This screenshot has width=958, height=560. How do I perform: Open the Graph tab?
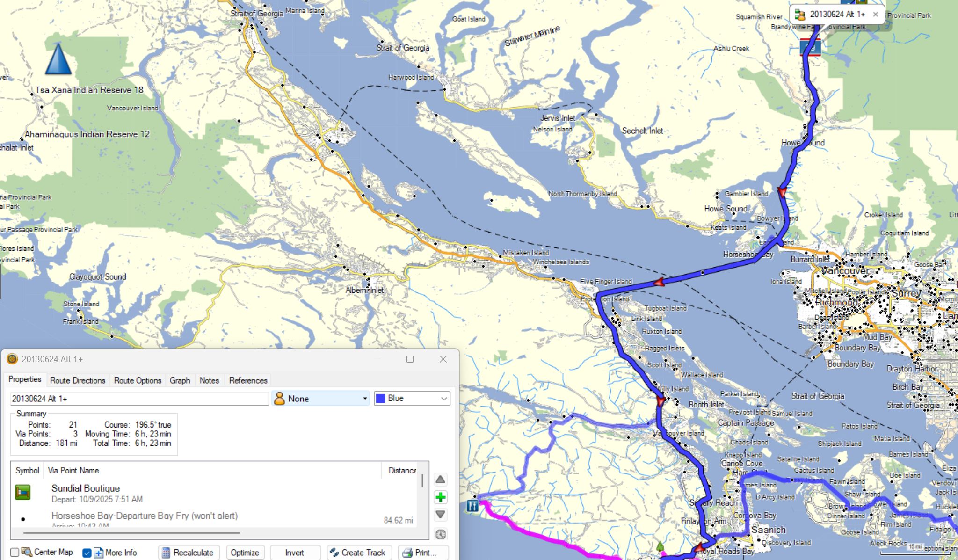(x=180, y=380)
